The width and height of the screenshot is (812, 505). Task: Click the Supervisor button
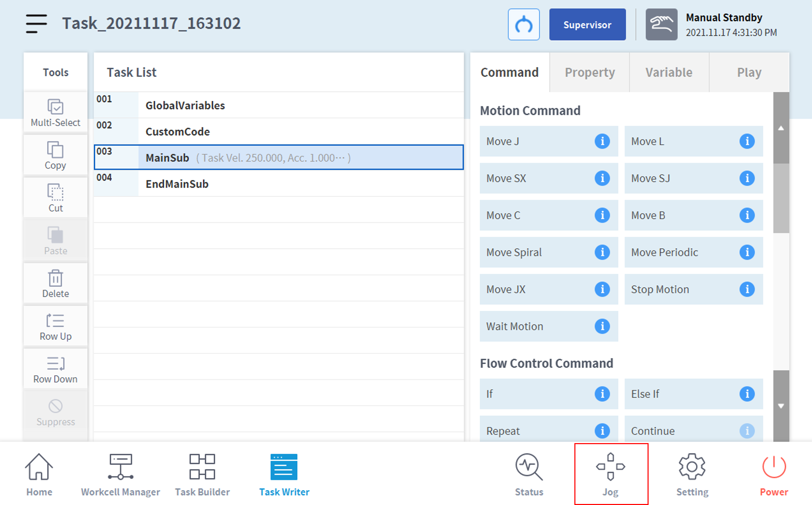[587, 25]
